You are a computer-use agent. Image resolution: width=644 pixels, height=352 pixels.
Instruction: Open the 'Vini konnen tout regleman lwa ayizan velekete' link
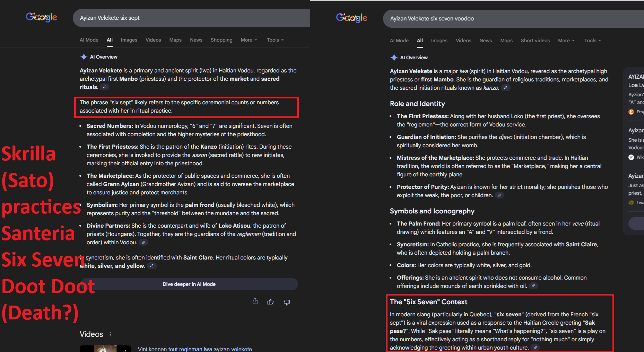coord(195,349)
